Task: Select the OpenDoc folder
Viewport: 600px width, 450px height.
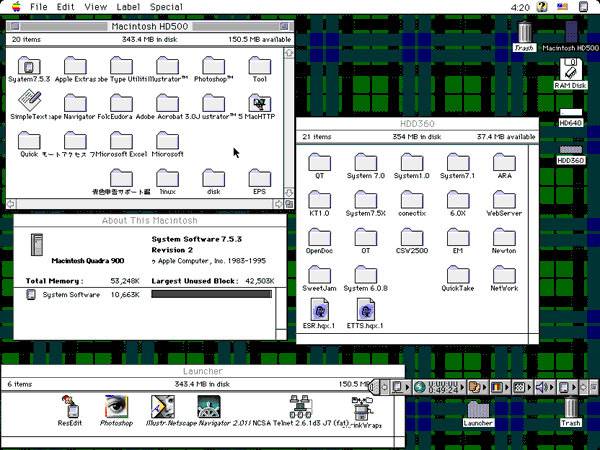Action: click(320, 237)
